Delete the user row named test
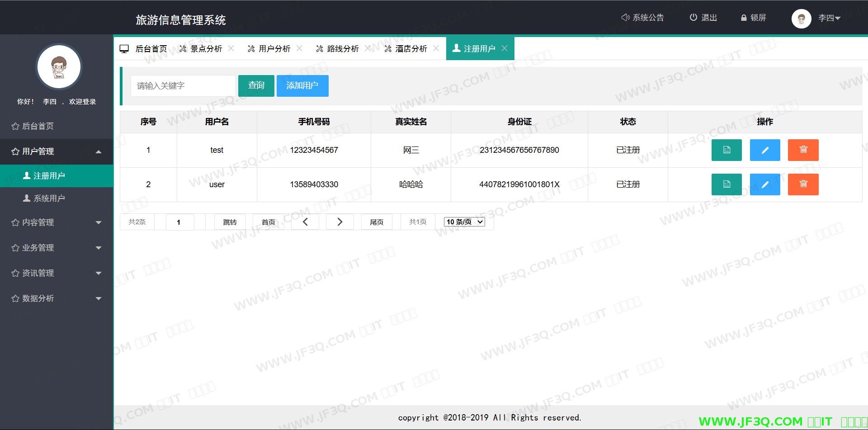This screenshot has height=430, width=868. tap(803, 150)
